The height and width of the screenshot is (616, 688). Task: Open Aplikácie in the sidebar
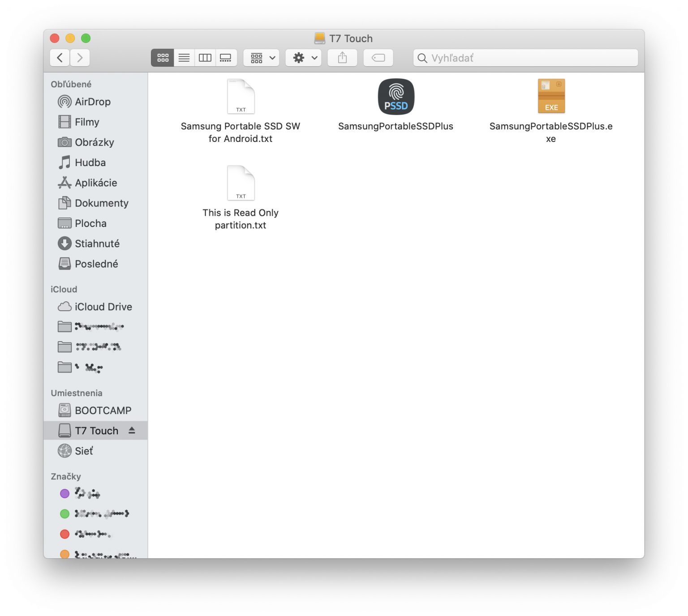pos(95,183)
